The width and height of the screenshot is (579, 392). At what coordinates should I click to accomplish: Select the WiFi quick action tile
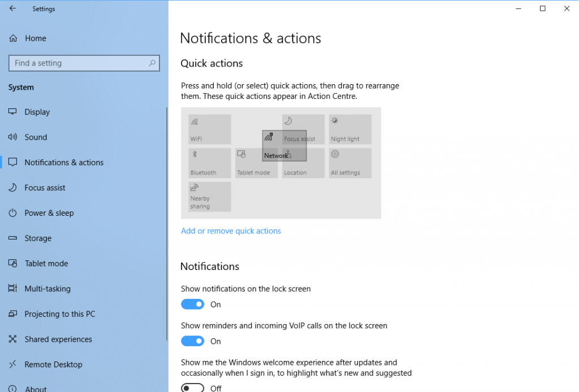pos(209,129)
